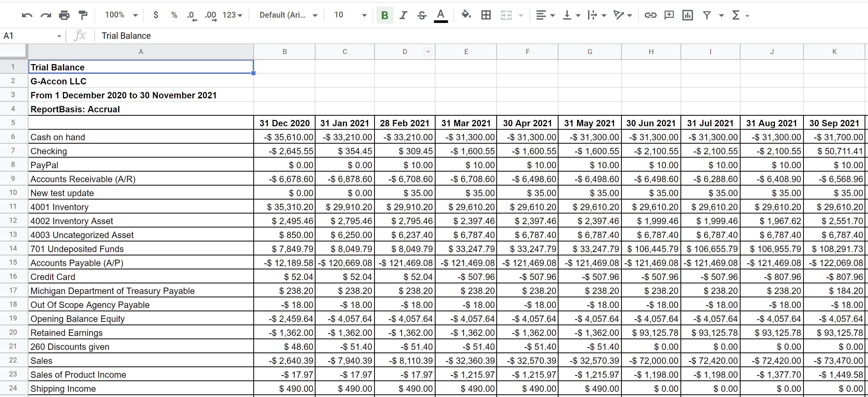Select the 'Cash on hand' cell
This screenshot has height=397, width=868.
(141, 137)
